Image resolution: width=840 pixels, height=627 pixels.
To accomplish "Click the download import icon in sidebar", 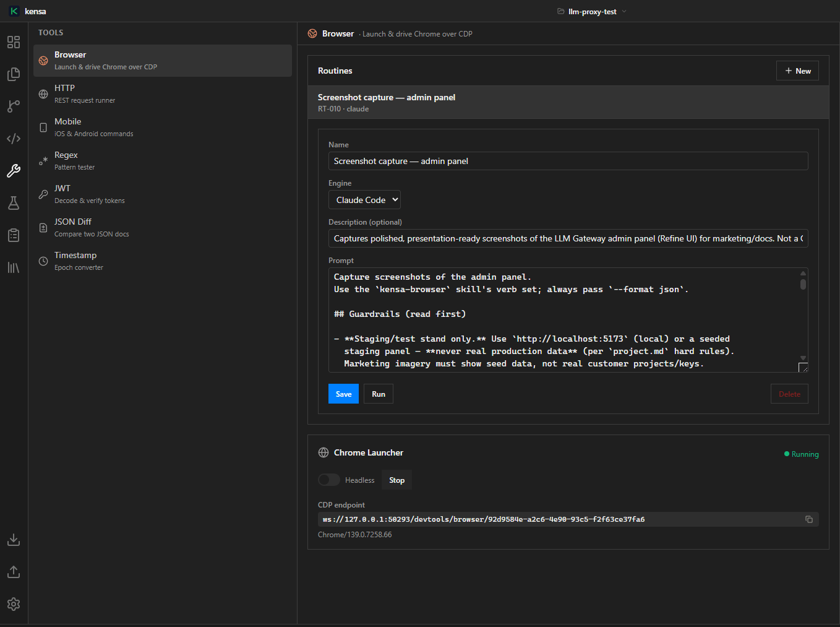I will 14,540.
